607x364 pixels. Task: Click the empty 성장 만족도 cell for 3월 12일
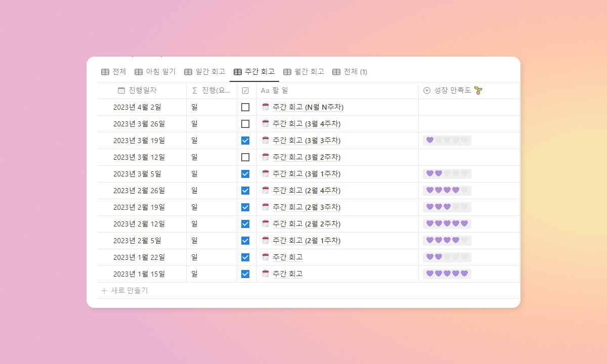pos(469,157)
